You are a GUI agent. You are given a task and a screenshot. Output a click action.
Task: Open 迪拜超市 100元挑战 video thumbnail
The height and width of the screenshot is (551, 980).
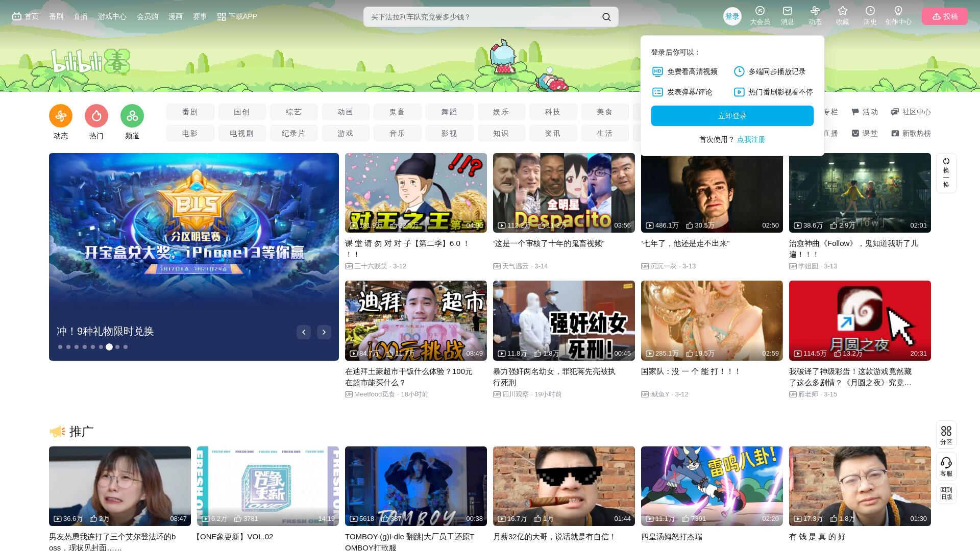click(416, 320)
